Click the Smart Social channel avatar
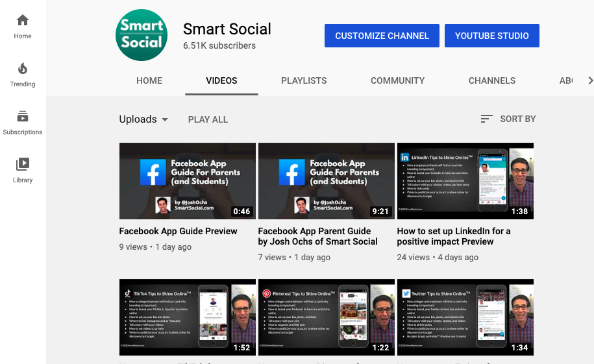Screen dimensions: 594x364 tap(142, 35)
